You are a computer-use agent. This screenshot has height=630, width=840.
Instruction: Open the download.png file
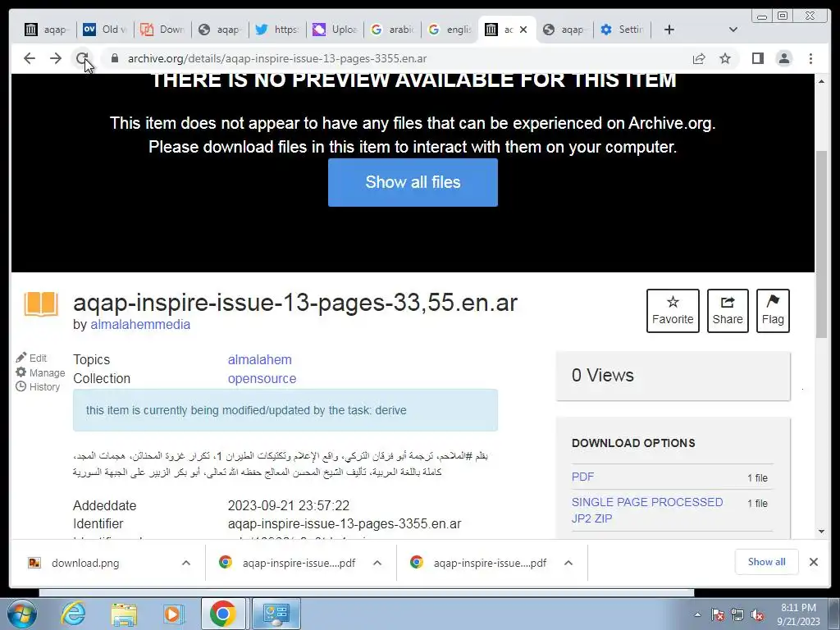(85, 563)
